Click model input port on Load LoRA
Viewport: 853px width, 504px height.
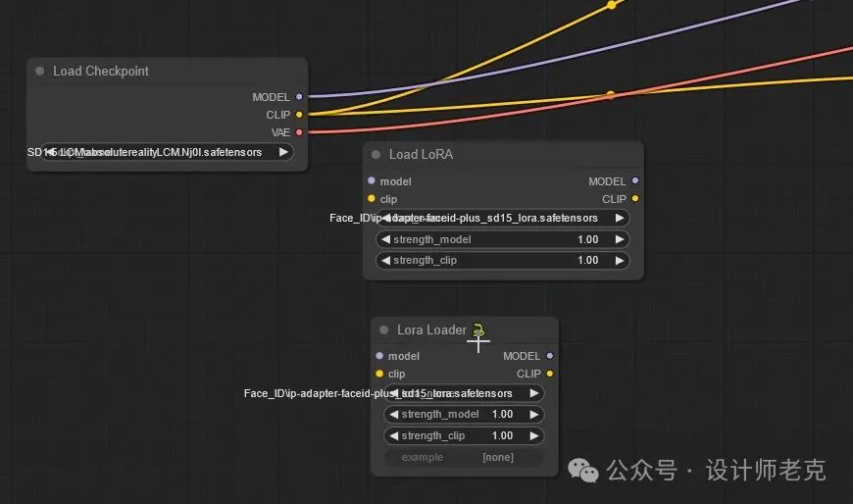tap(371, 180)
